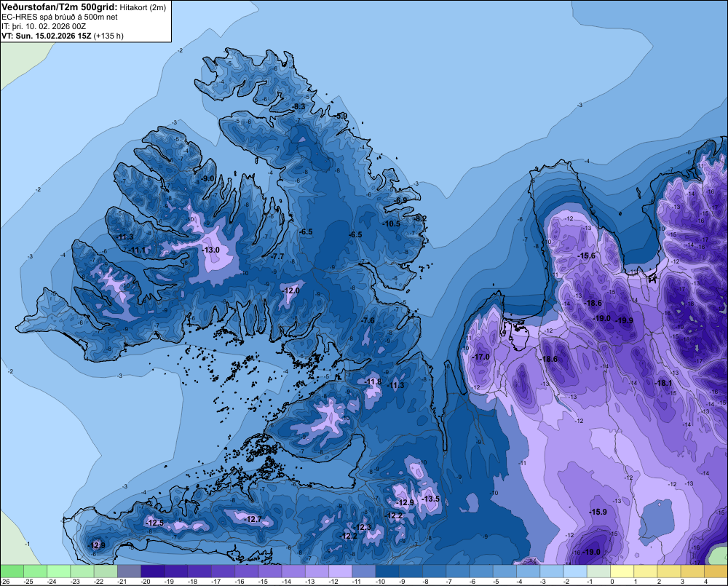Select the -13.0 temperature value on the map

coord(210,250)
